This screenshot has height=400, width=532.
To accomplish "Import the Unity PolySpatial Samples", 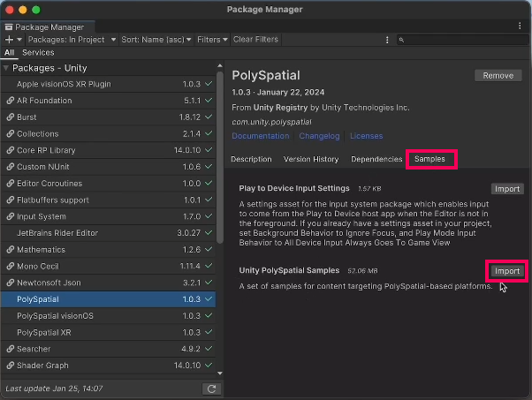I will pos(506,271).
